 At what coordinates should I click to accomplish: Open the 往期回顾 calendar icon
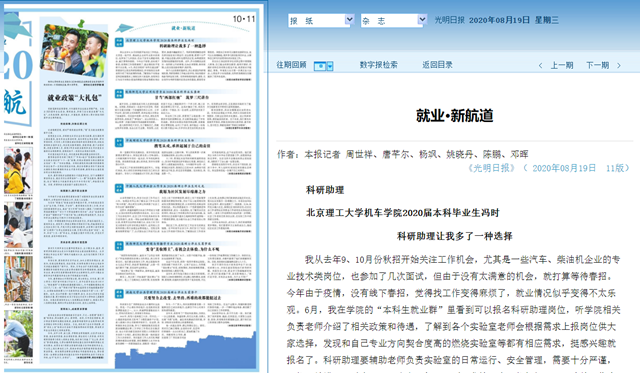click(x=320, y=66)
